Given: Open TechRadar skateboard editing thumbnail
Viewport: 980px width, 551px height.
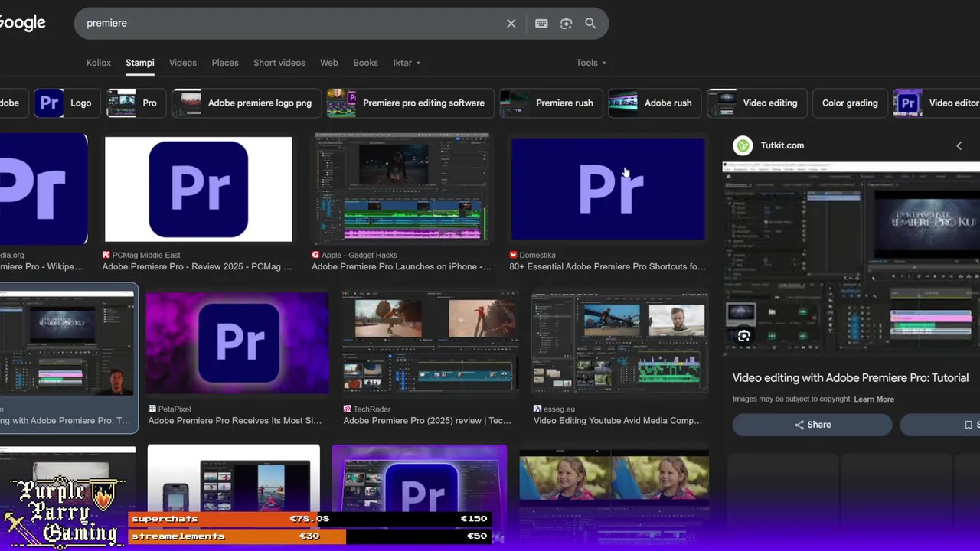Looking at the screenshot, I should coord(430,343).
